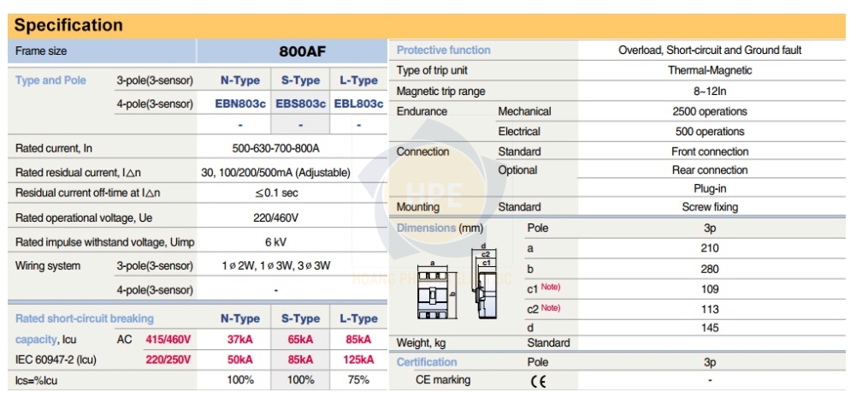The image size is (868, 404).
Task: Click the '125kA' breaking capacity
Action: 358,359
